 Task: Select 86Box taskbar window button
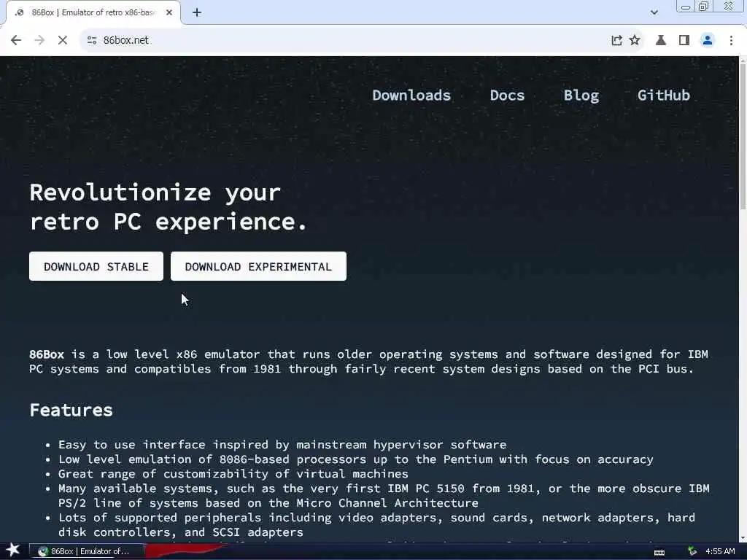[x=87, y=551]
